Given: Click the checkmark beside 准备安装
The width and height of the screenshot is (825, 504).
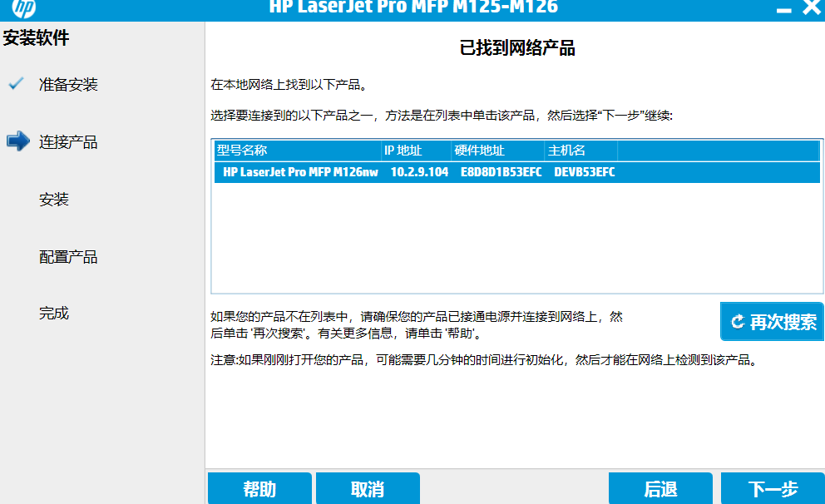Looking at the screenshot, I should (17, 84).
